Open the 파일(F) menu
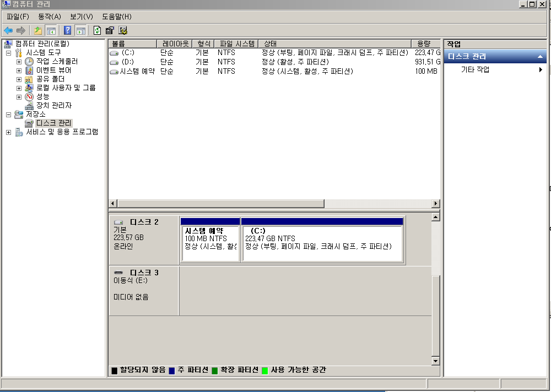551x392 pixels. tap(18, 17)
